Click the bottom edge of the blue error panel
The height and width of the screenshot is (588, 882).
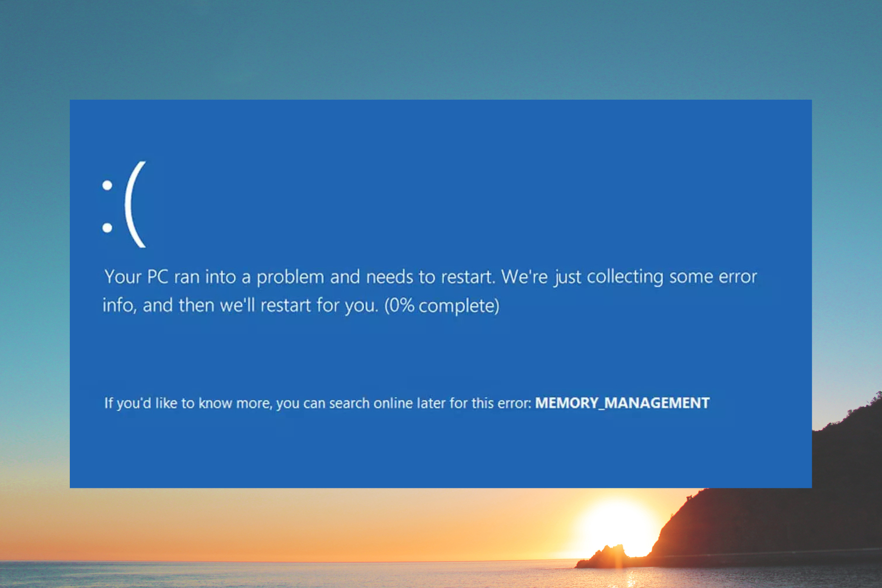coord(441,487)
